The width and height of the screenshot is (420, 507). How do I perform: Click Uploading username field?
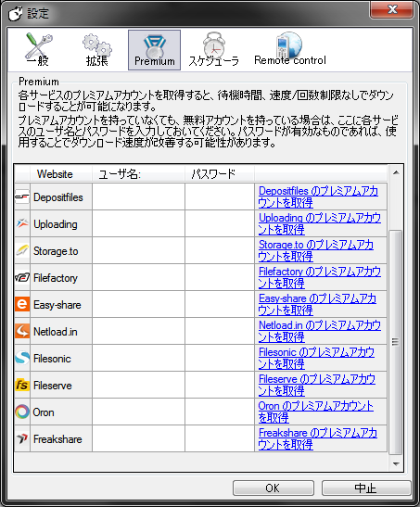coord(139,223)
